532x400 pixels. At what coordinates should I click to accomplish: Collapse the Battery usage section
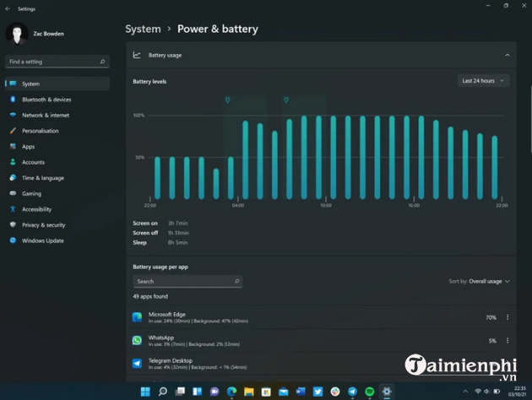pyautogui.click(x=508, y=55)
